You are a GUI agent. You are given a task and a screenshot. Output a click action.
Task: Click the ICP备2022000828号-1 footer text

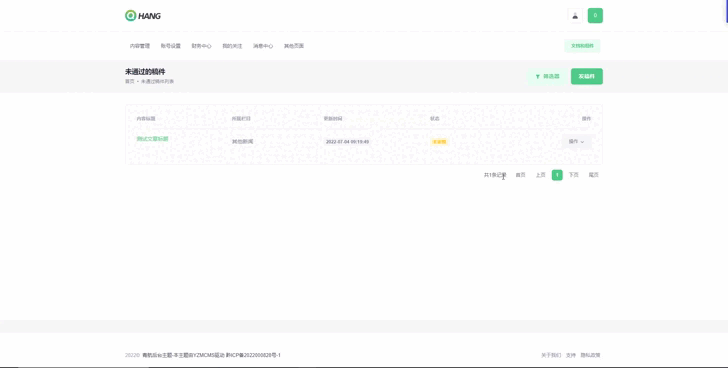click(254, 355)
